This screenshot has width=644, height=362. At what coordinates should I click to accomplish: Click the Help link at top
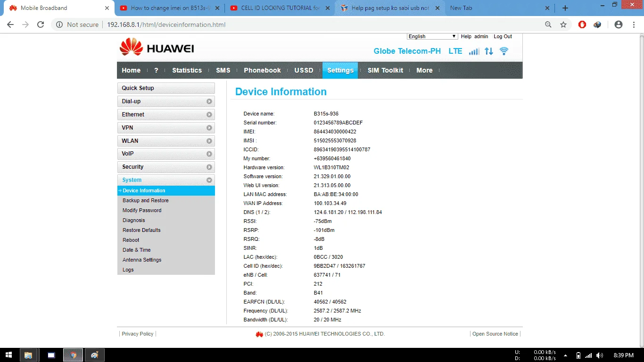(466, 36)
